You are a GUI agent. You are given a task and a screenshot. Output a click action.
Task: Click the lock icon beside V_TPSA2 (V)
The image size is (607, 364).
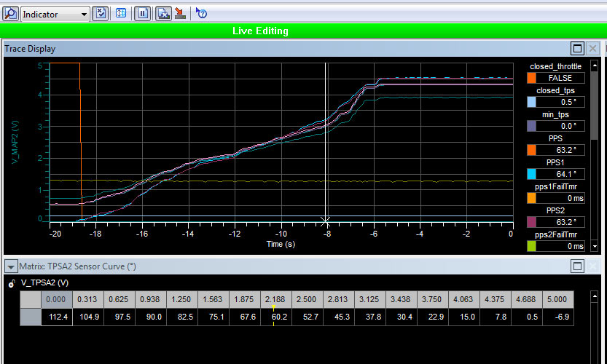coord(12,283)
